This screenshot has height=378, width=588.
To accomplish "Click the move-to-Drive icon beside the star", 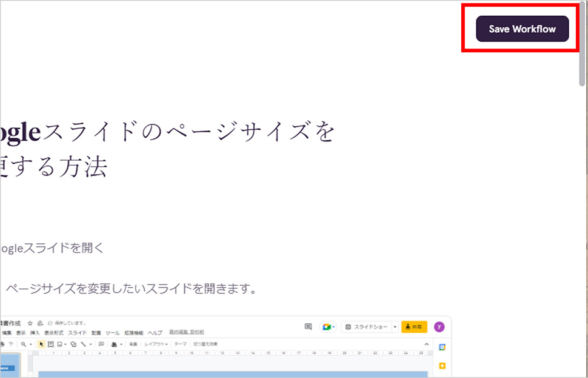I will click(x=40, y=323).
